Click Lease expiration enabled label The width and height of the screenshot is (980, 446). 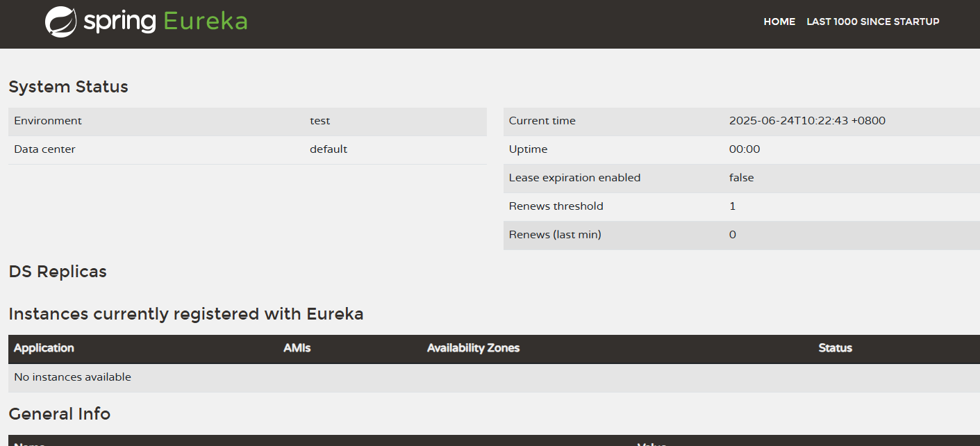point(574,178)
